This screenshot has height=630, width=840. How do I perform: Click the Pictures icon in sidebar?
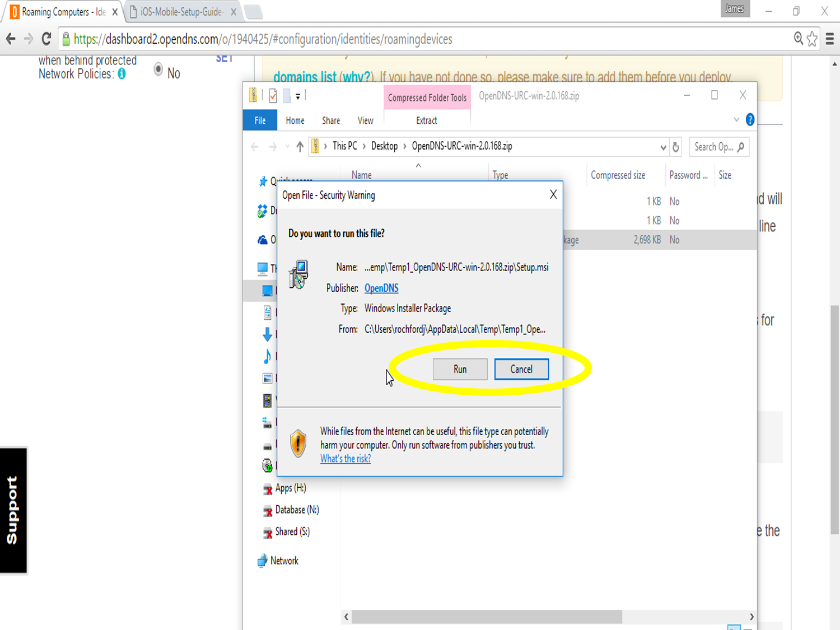[268, 379]
